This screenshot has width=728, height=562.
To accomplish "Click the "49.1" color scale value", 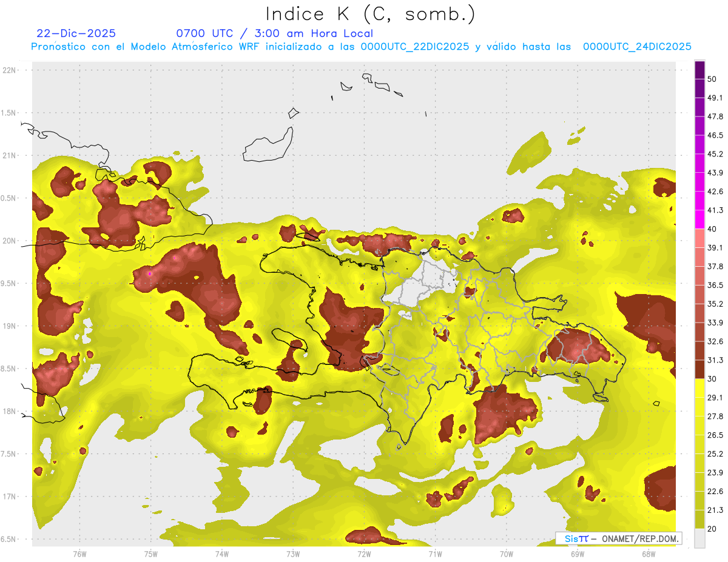I will point(715,98).
